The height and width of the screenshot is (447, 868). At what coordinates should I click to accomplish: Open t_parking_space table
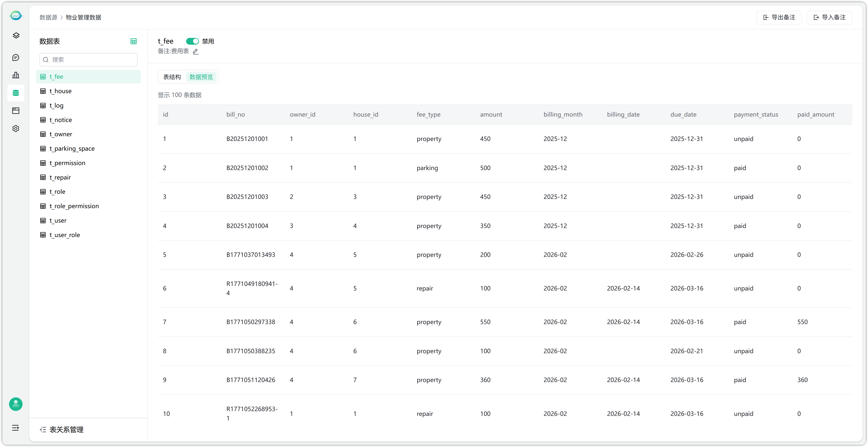72,149
